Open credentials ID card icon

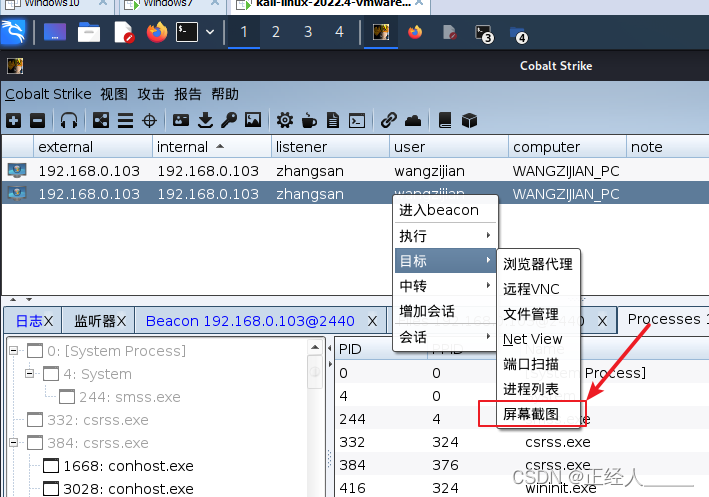[181, 120]
